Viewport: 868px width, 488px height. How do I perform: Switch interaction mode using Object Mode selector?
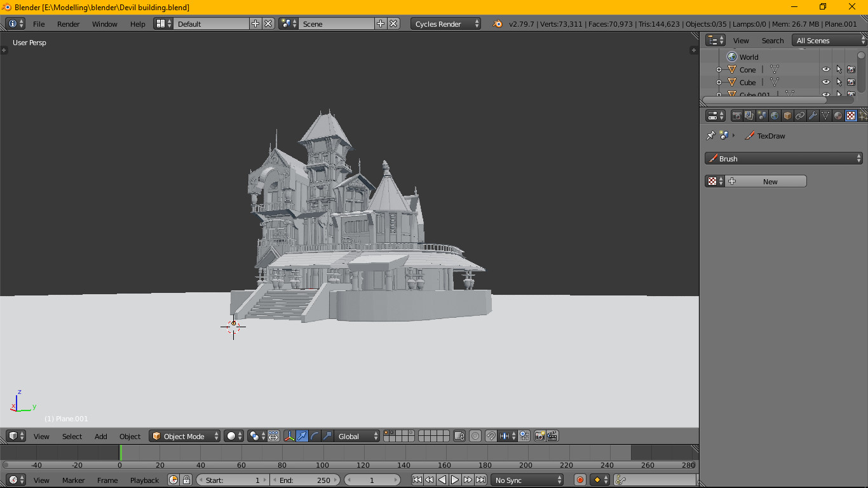tap(184, 436)
